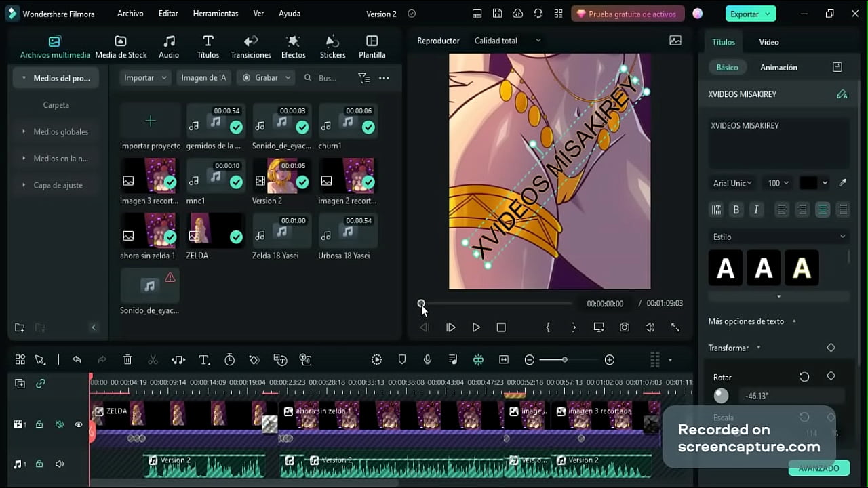Switch to the Animación tab
Image resolution: width=868 pixels, height=488 pixels.
point(778,68)
